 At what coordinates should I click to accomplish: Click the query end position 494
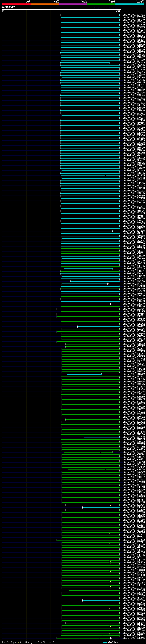(118, 11)
